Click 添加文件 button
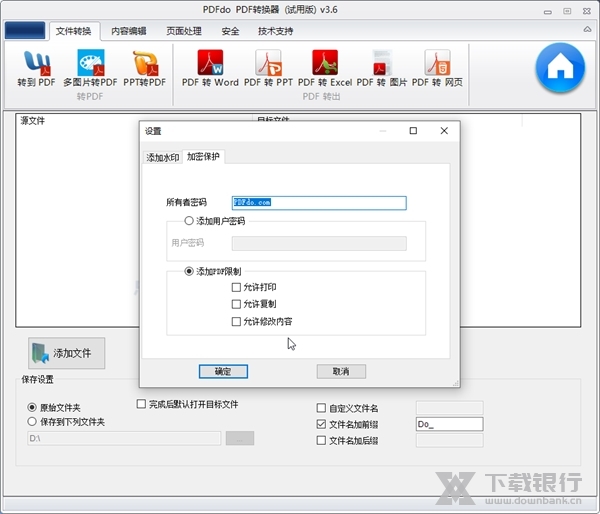The width and height of the screenshot is (600, 514). point(67,353)
